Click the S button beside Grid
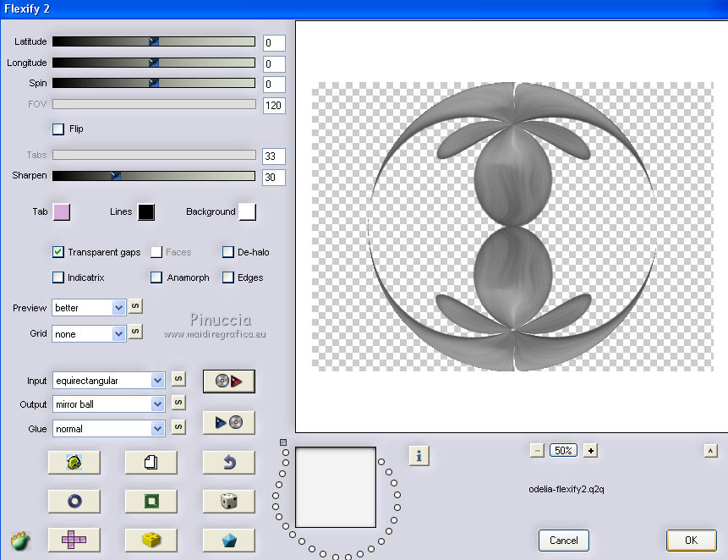This screenshot has width=728, height=560. click(135, 332)
